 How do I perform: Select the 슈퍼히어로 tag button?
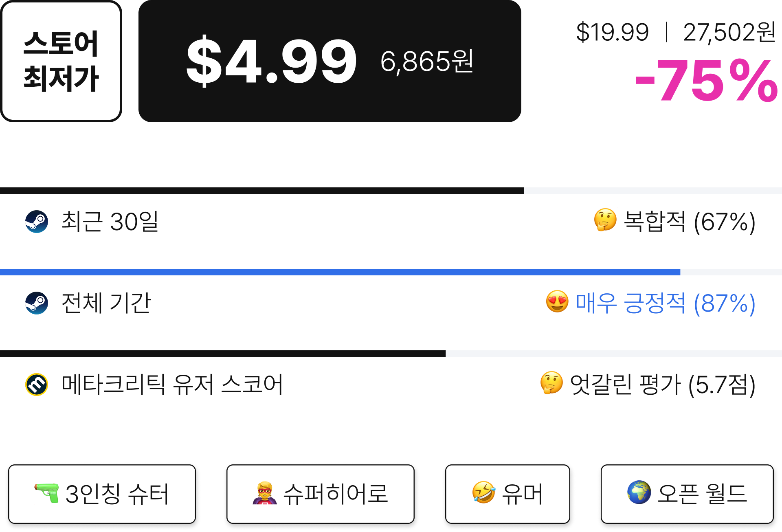click(x=321, y=494)
